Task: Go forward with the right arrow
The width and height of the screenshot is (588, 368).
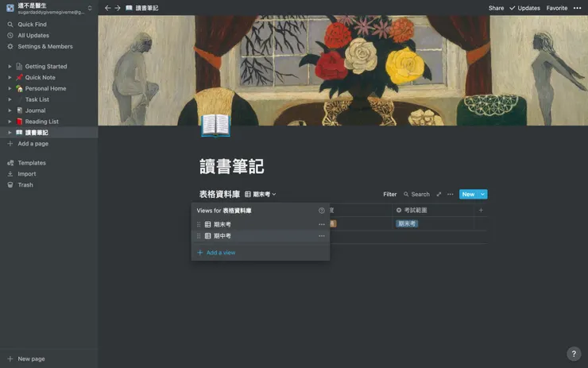Action: pos(118,8)
